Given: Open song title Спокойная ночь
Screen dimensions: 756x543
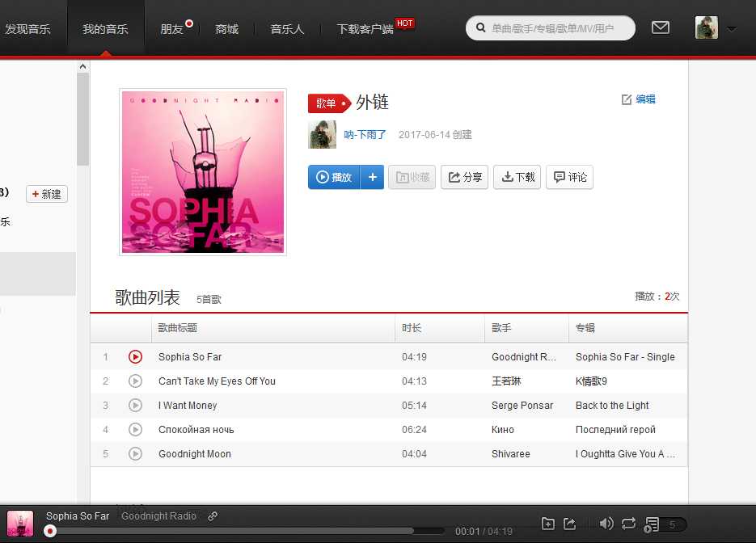Looking at the screenshot, I should coord(196,429).
